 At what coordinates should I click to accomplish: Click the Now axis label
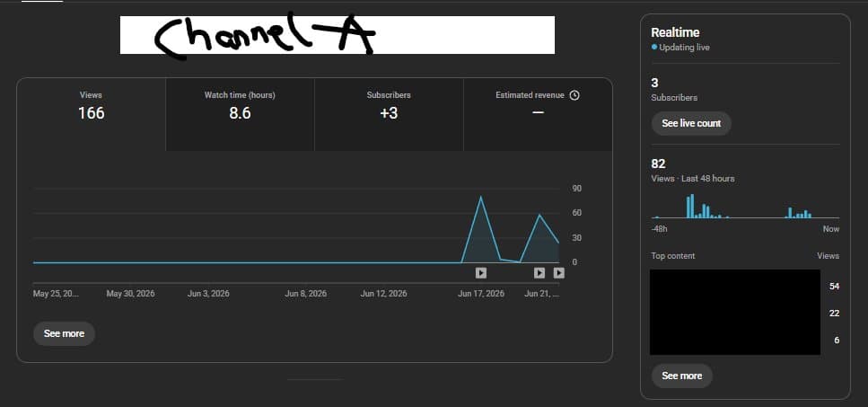point(831,229)
